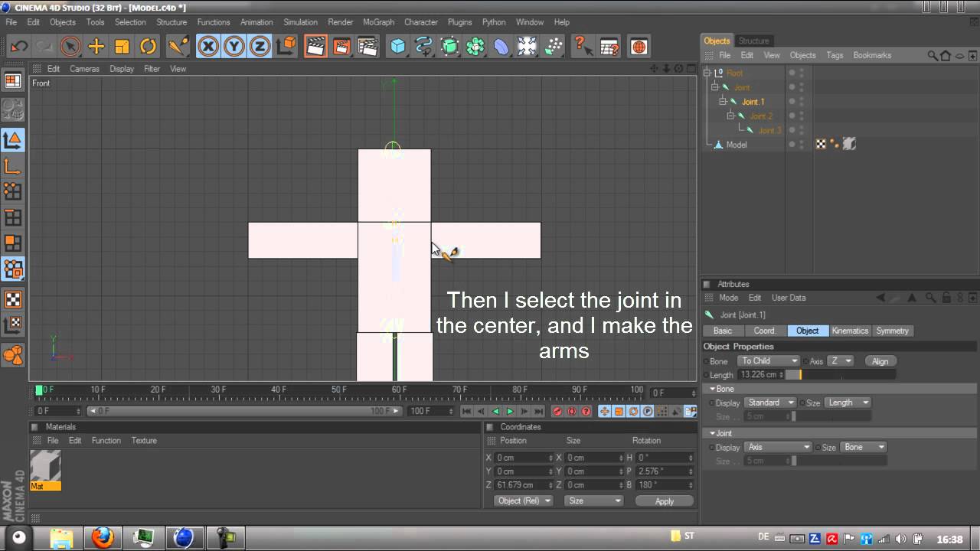Select the texture mode checkerboard icon
Image resolution: width=980 pixels, height=551 pixels.
13,299
